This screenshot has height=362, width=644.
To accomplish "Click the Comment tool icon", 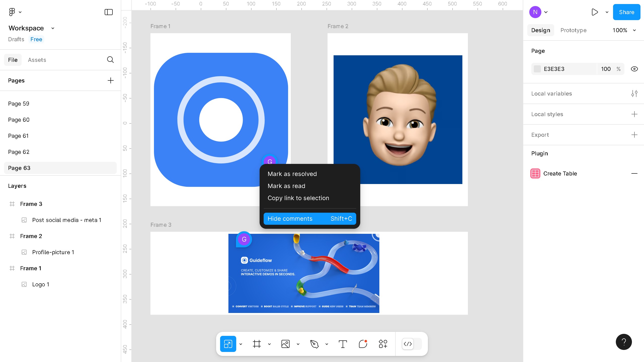I will [363, 344].
